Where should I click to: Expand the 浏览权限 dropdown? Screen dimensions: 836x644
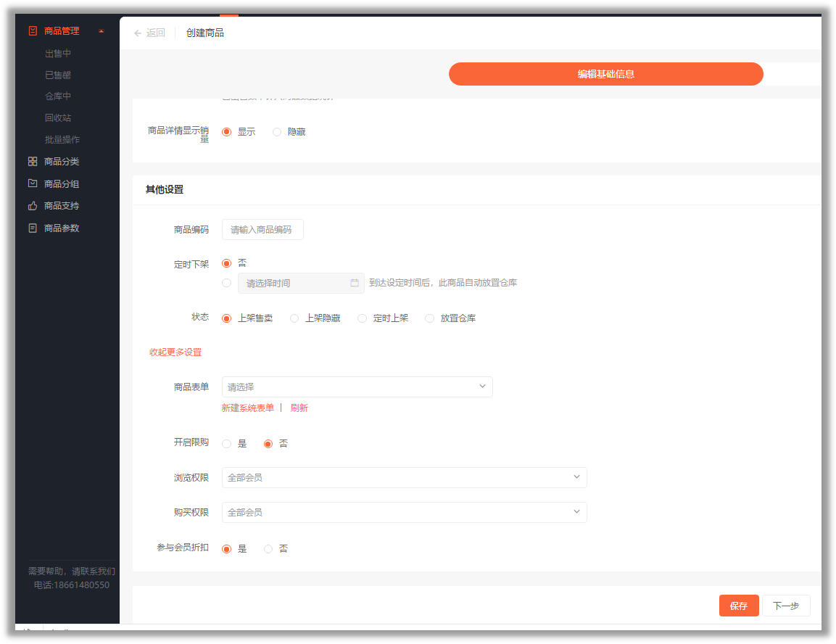tap(404, 478)
